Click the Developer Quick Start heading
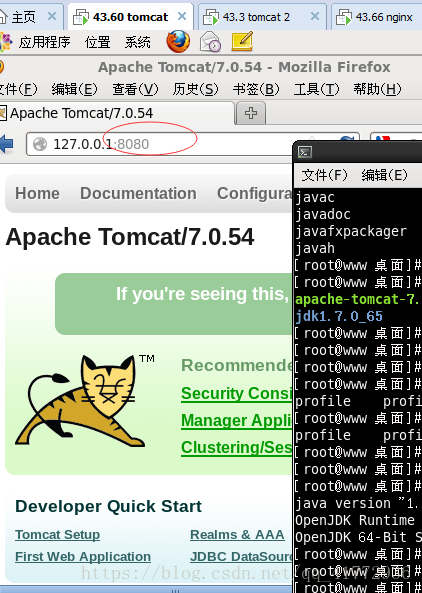 click(109, 506)
